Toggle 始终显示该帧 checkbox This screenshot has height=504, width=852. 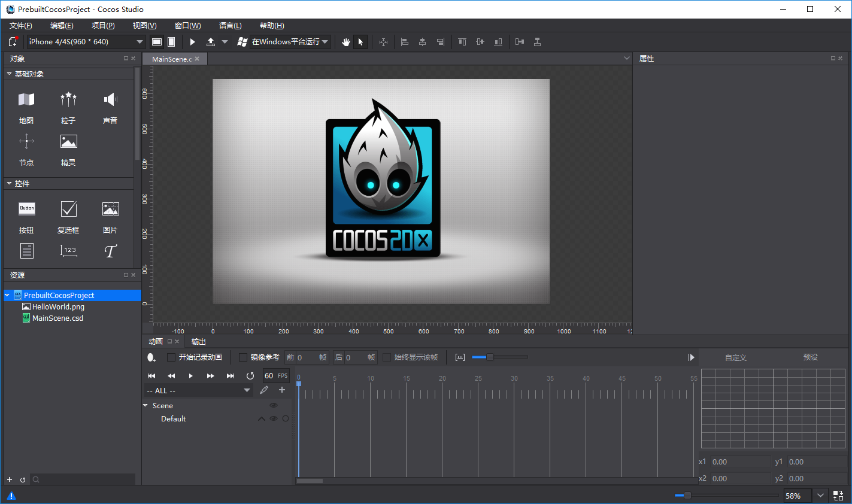[x=387, y=357]
